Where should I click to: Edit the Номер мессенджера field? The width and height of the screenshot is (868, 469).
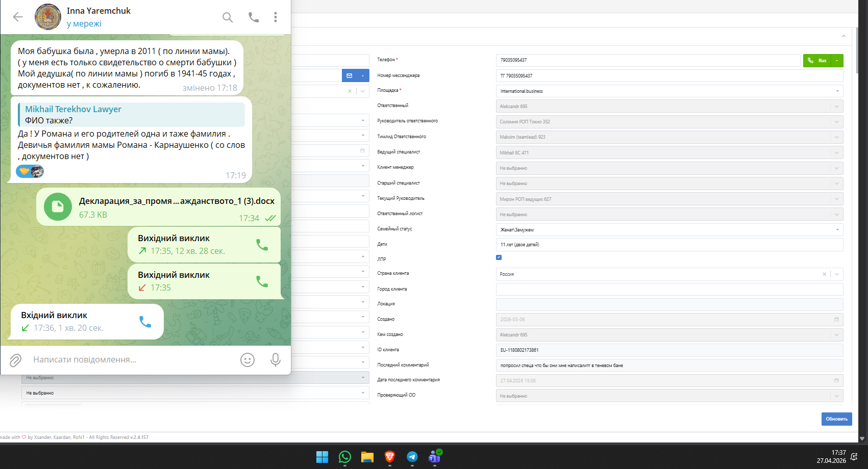pos(669,76)
